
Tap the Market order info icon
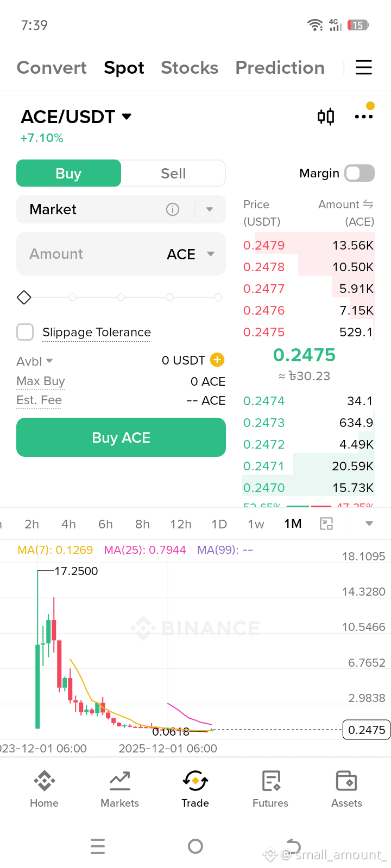[x=173, y=209]
